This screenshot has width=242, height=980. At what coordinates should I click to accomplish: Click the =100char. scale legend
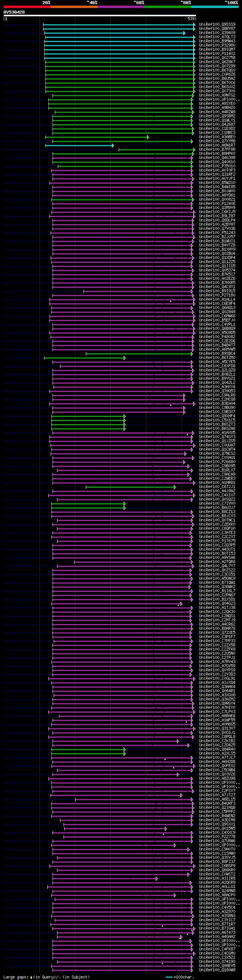tap(180, 977)
